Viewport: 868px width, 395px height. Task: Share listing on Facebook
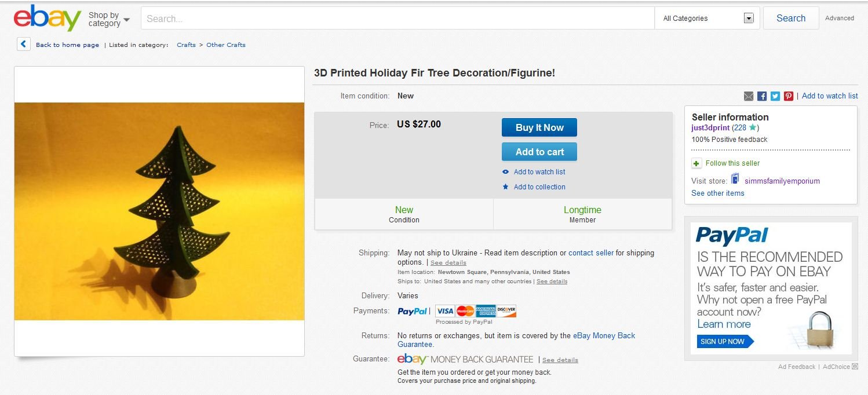click(762, 96)
